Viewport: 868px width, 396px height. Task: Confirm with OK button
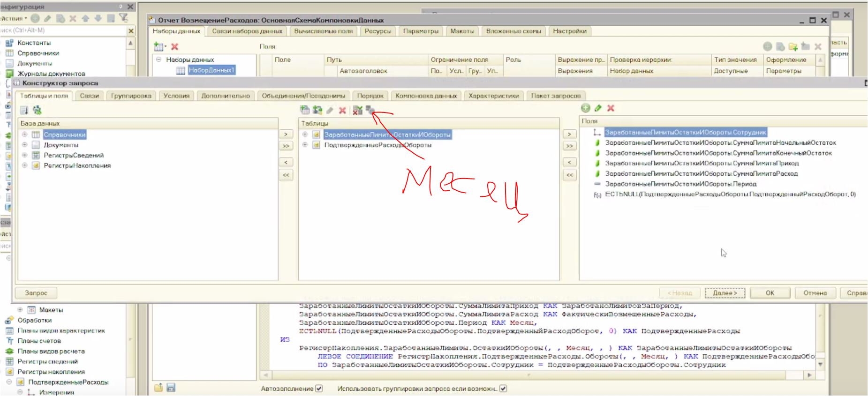pyautogui.click(x=770, y=293)
